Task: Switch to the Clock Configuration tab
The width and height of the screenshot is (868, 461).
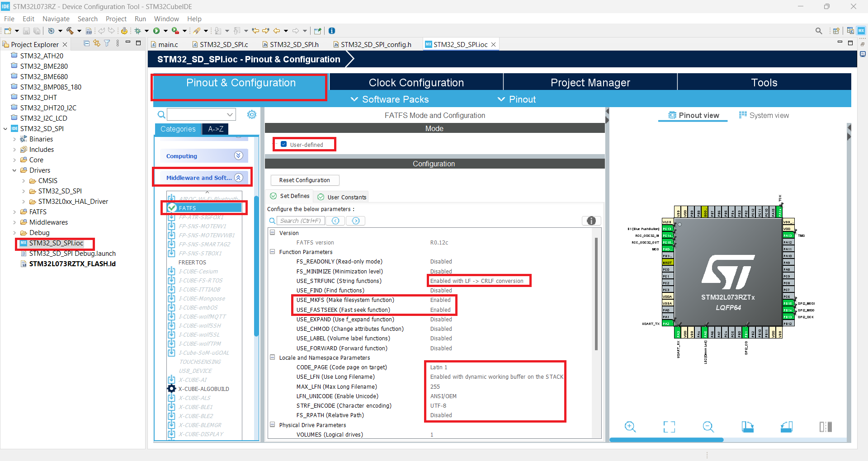Action: tap(416, 82)
